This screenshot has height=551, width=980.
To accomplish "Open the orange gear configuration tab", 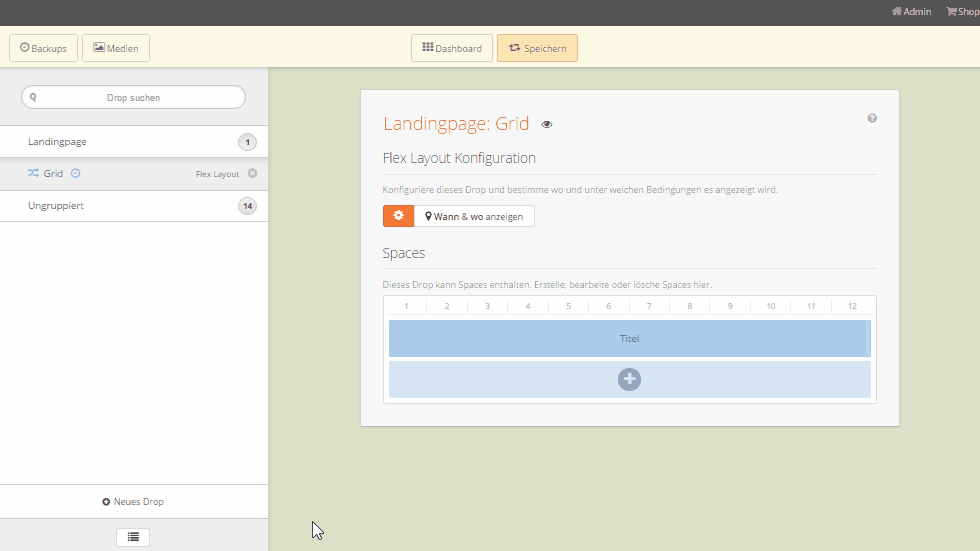I will pos(398,216).
